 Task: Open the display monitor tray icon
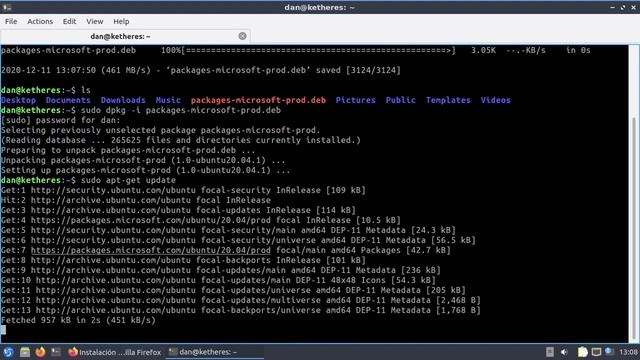[x=596, y=352]
